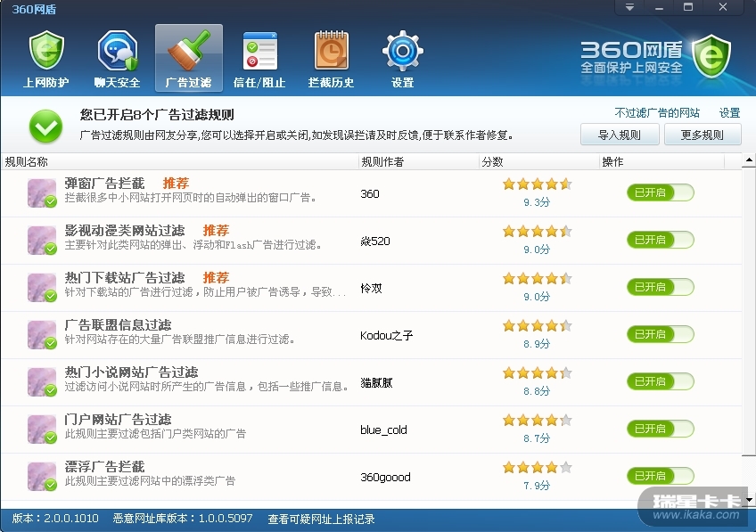Sort by the 分数 column header
756x532 pixels.
[539, 162]
